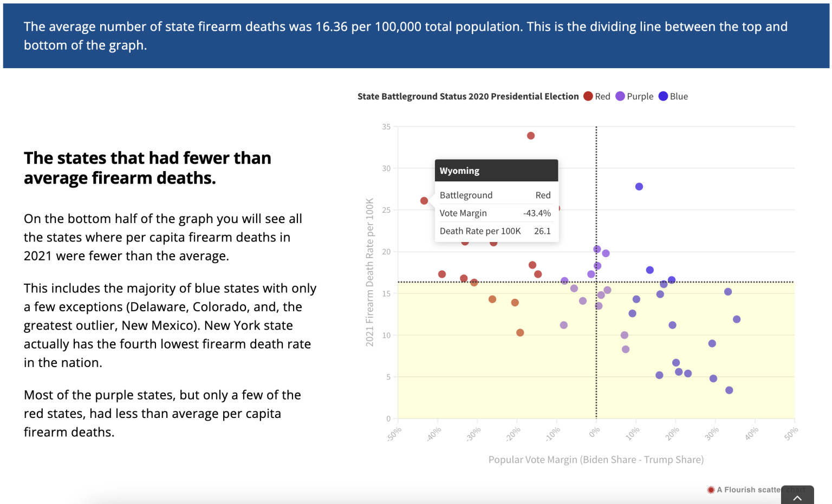Screen dimensions: 832x504
Task: Click the Flourish logo star icon
Action: 711,490
